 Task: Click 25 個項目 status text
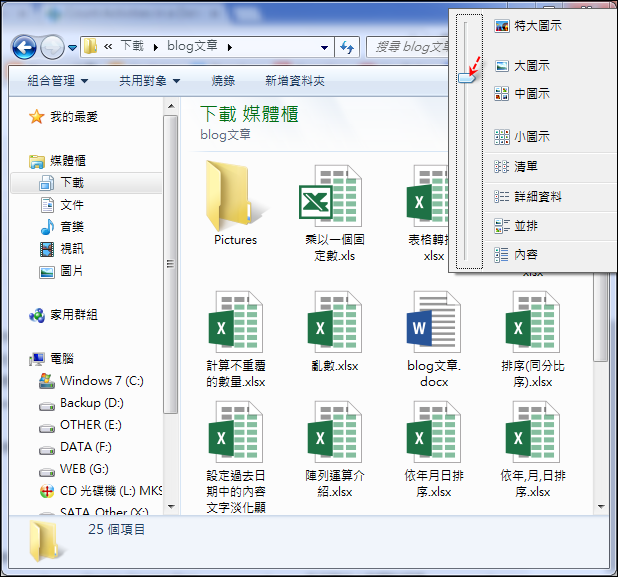116,529
